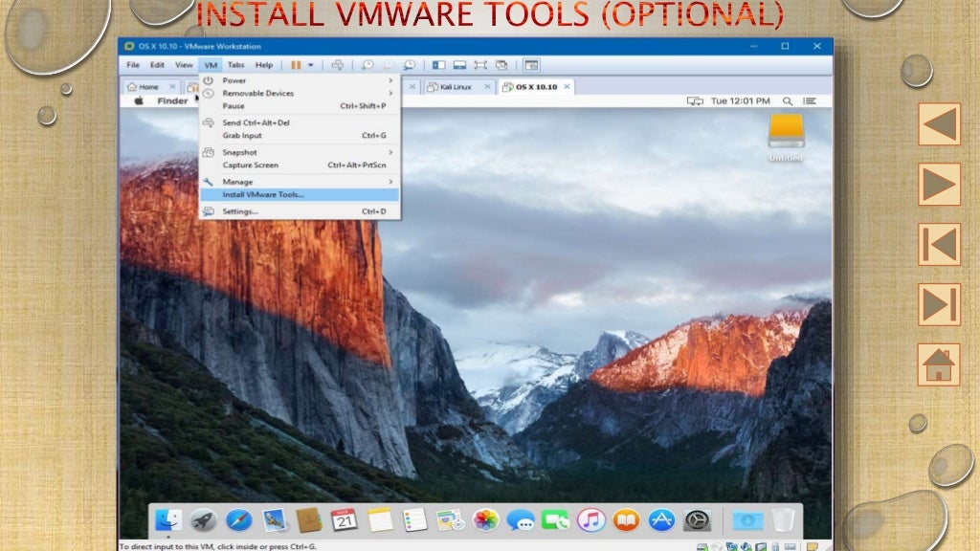Open FaceTime from the dock
Image resolution: width=980 pixels, height=551 pixels.
[x=556, y=519]
